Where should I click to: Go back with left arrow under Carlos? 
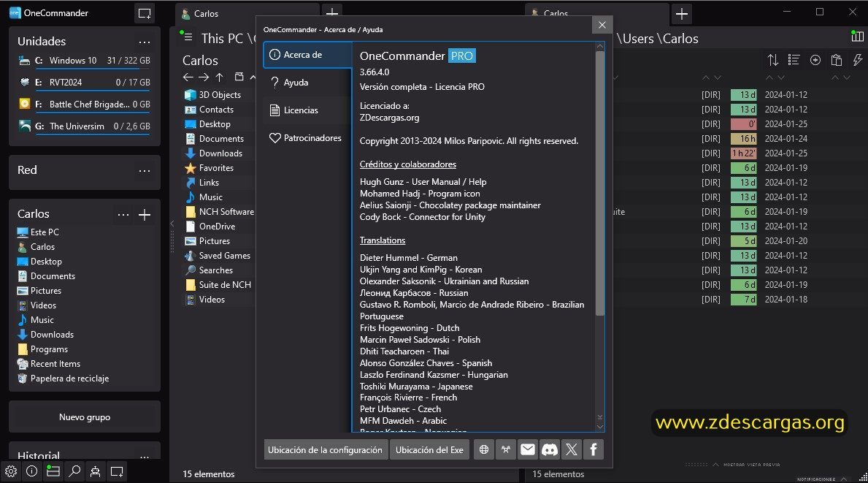tap(188, 77)
